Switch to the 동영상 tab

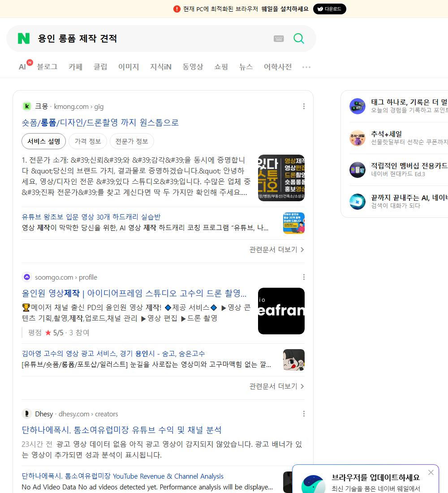[x=193, y=67]
